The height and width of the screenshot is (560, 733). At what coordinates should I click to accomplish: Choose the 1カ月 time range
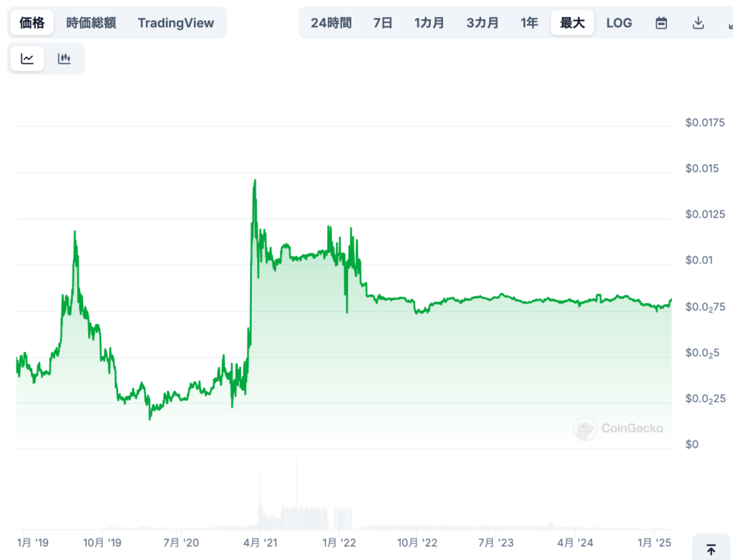click(x=429, y=23)
